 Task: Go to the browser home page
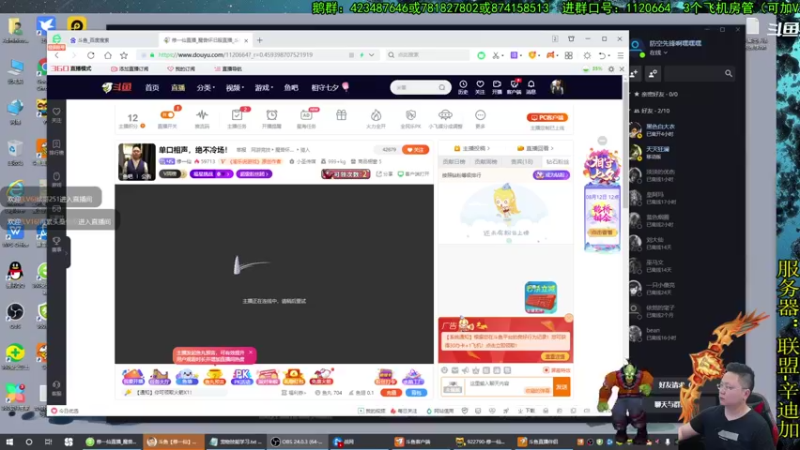[x=108, y=55]
